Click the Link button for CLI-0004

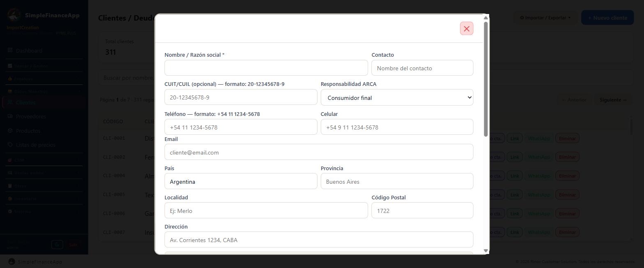(x=515, y=176)
